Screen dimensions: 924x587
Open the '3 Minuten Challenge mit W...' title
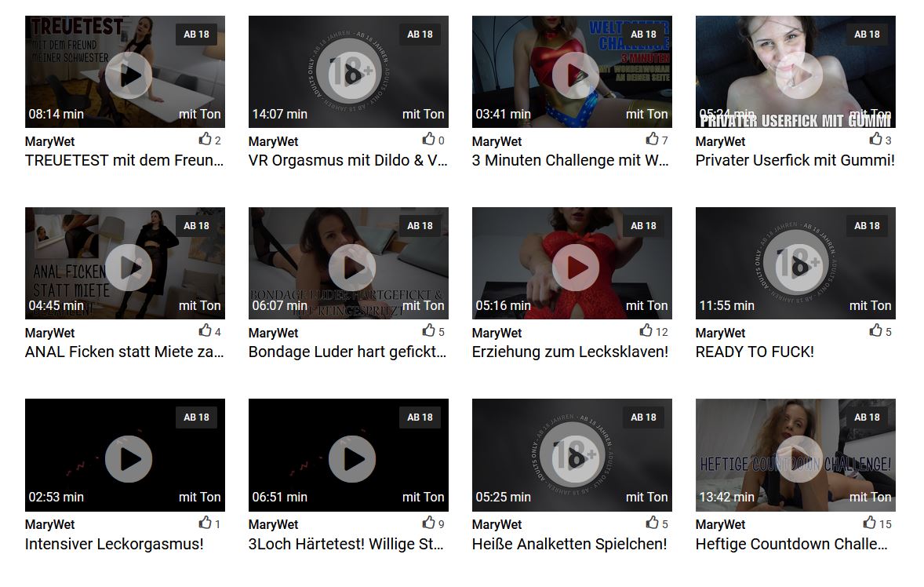pos(570,160)
